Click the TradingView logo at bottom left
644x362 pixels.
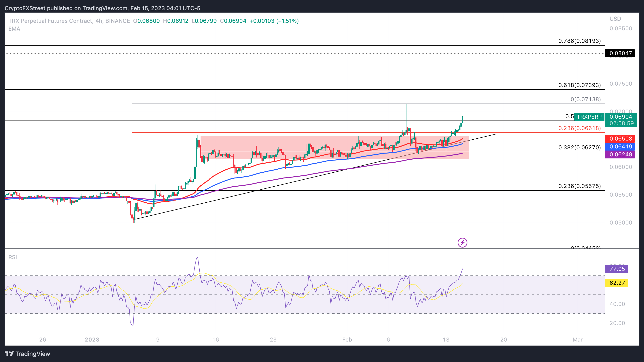(x=27, y=354)
